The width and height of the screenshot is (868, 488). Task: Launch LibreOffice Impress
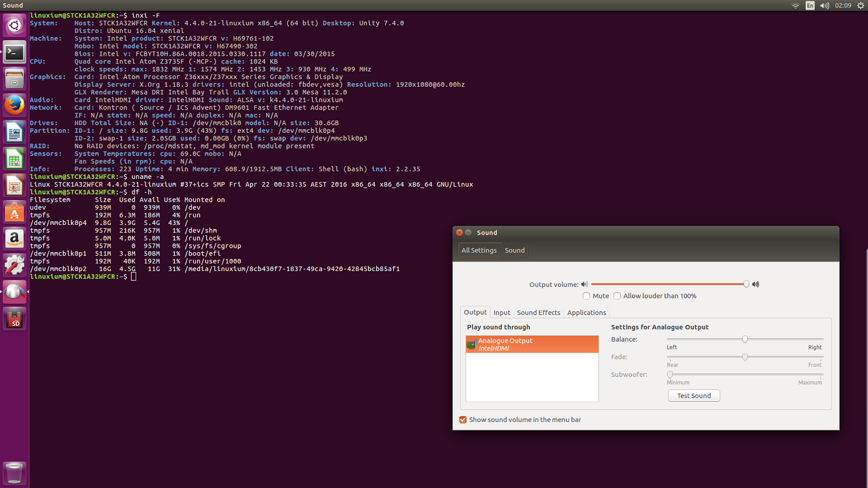click(15, 185)
